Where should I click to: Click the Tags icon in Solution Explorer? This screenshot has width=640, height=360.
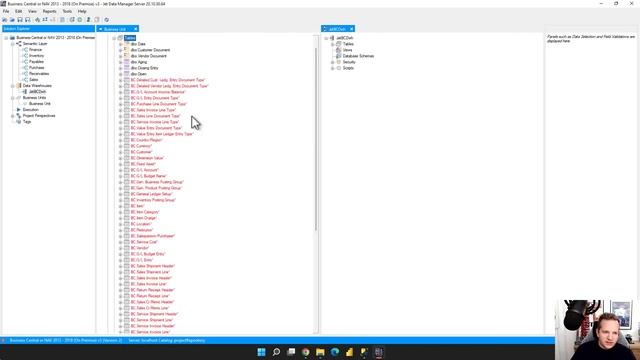tap(18, 122)
